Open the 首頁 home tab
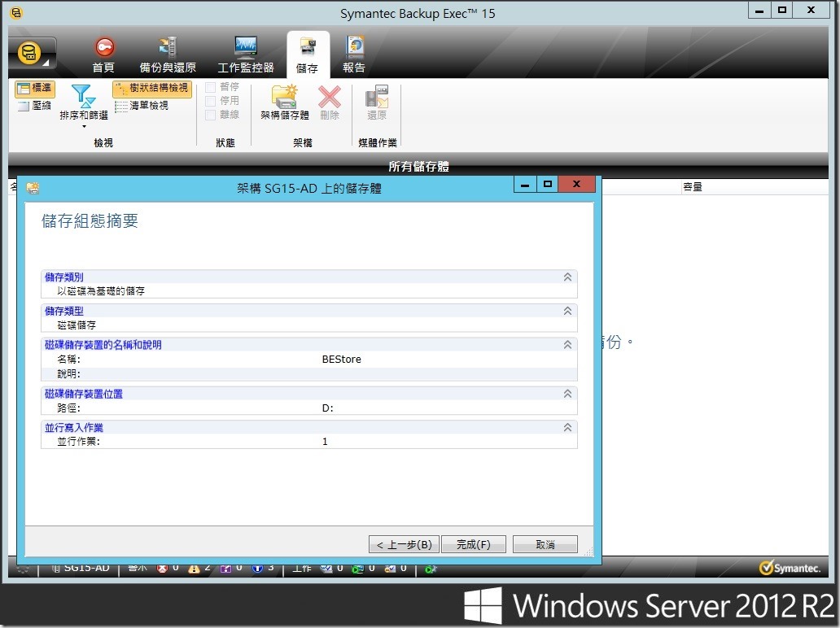This screenshot has width=840, height=628. point(103,55)
